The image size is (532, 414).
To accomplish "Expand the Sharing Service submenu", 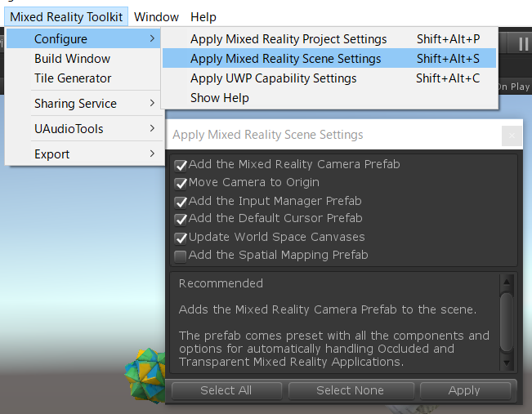I will click(x=95, y=104).
